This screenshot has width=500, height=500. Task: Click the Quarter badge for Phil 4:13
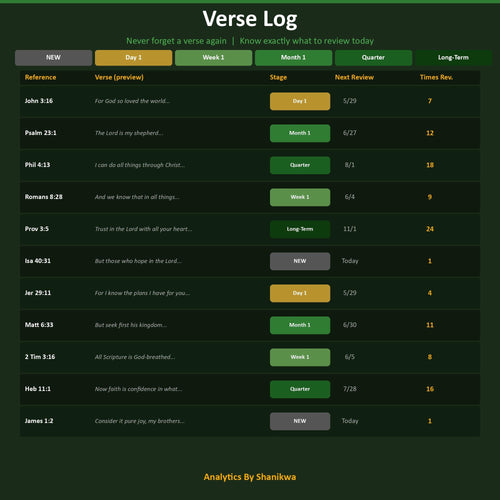pos(300,165)
